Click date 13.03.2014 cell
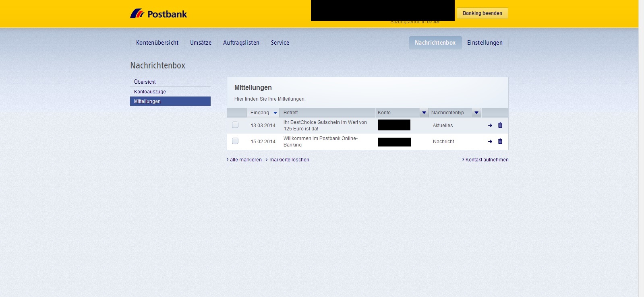This screenshot has height=297, width=644. click(263, 126)
